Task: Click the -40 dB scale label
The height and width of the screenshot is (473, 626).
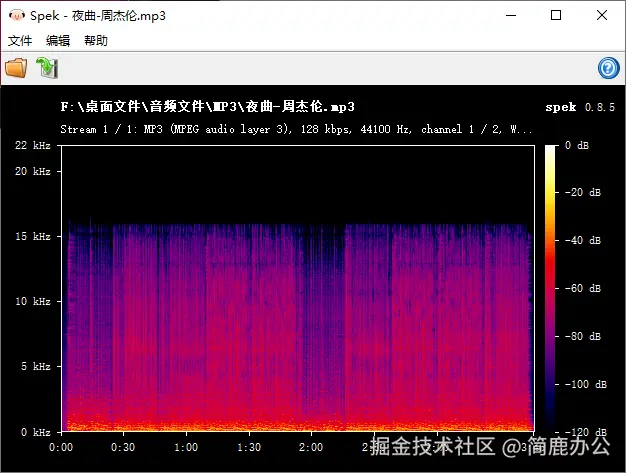Action: [x=583, y=240]
